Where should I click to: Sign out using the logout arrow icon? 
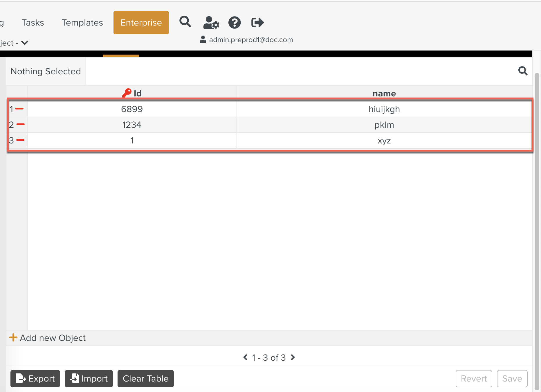click(x=257, y=22)
